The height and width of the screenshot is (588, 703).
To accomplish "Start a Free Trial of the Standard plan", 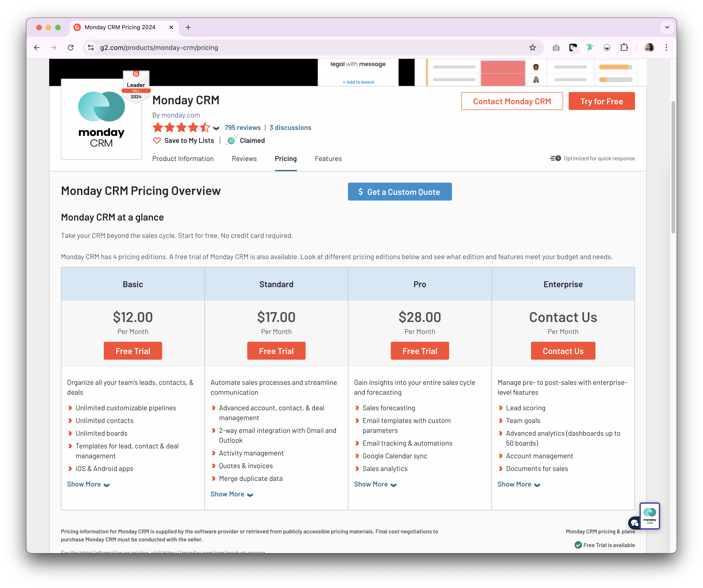I will 276,350.
